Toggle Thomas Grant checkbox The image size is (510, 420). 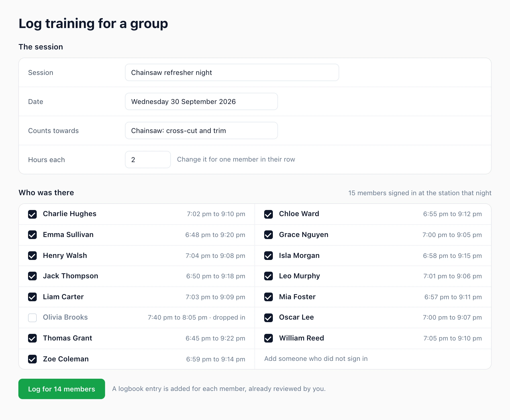click(x=32, y=338)
